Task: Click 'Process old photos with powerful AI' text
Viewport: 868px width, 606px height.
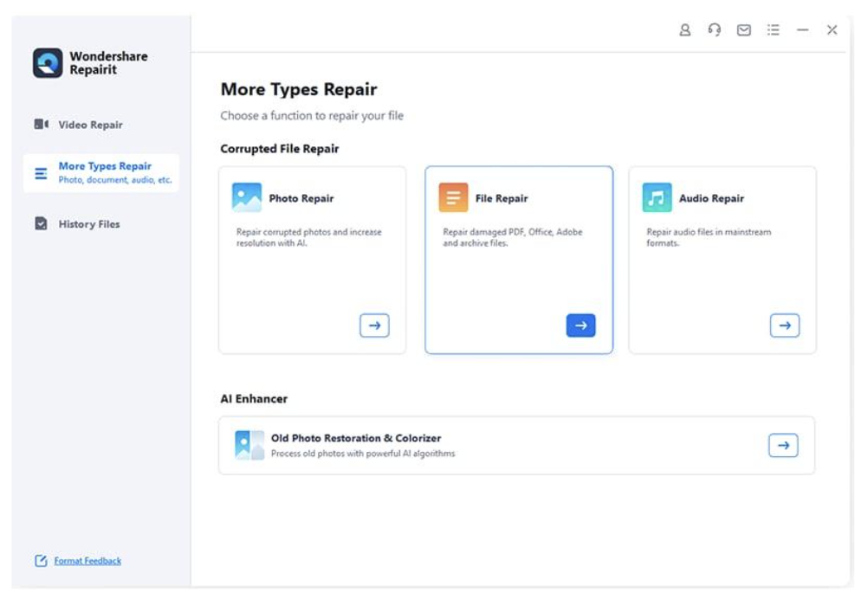Action: [x=363, y=454]
